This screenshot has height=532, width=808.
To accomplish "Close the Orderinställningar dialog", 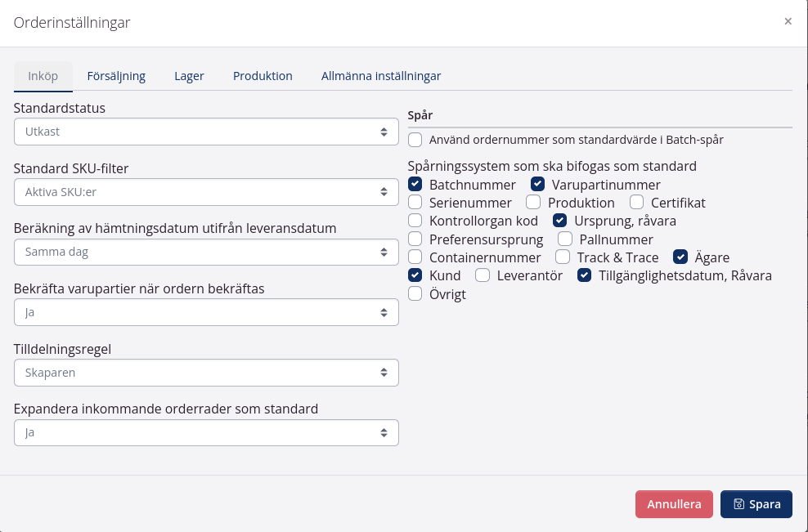I will pyautogui.click(x=788, y=22).
